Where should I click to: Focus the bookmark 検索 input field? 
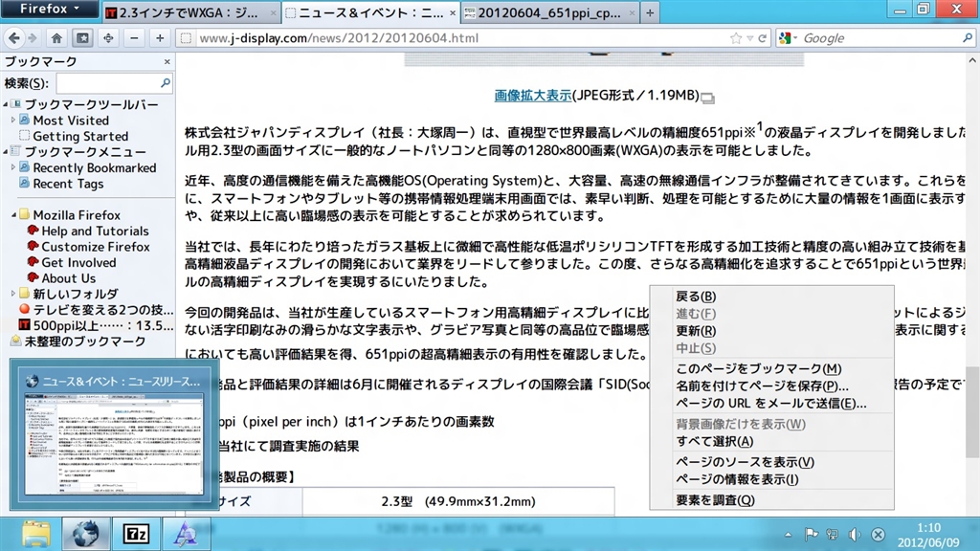pyautogui.click(x=114, y=82)
